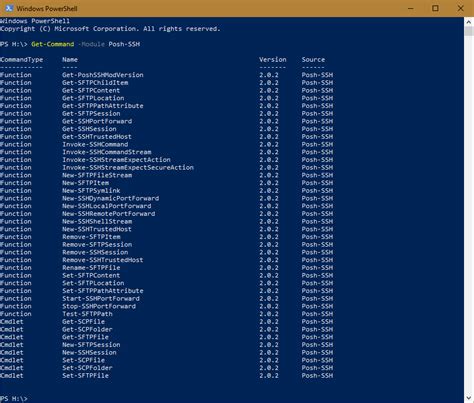Image resolution: width=474 pixels, height=403 pixels.
Task: Click the Posh-SSH argument in the command line
Action: (124, 44)
